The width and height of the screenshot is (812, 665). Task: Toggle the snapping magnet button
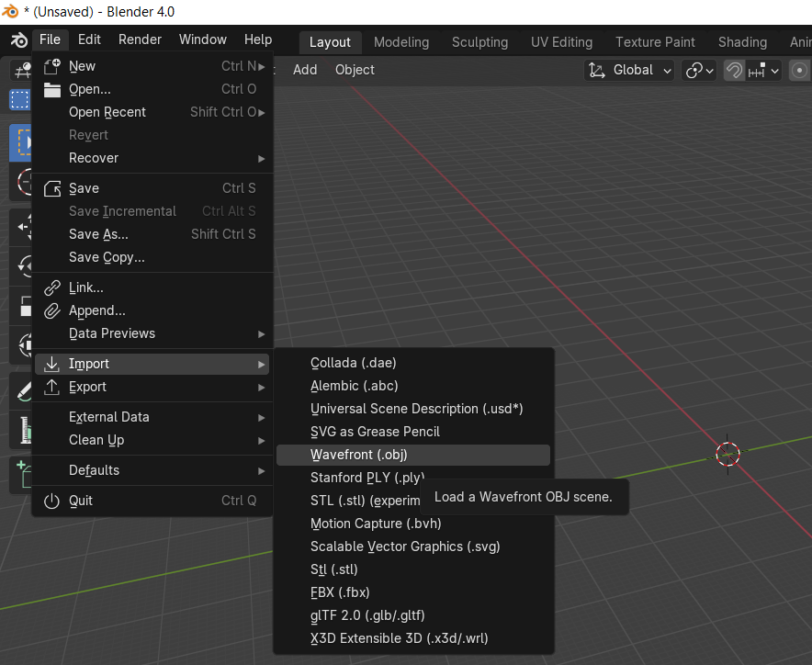pyautogui.click(x=734, y=70)
